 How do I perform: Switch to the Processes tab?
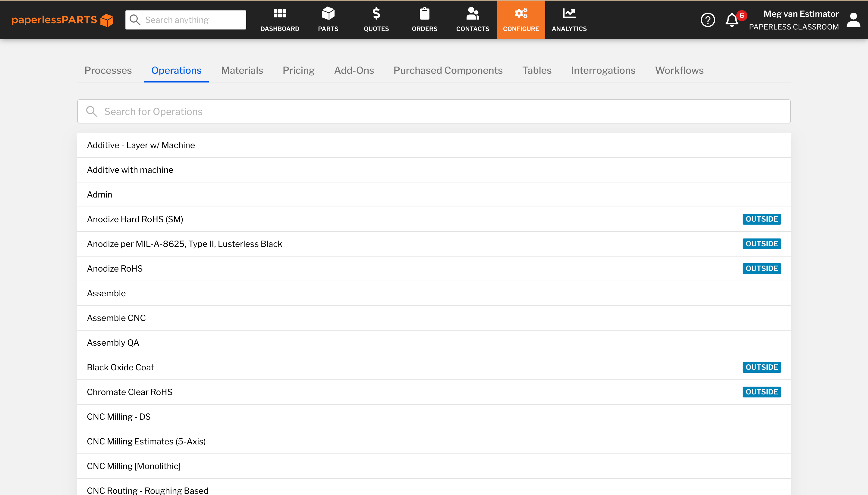click(108, 70)
